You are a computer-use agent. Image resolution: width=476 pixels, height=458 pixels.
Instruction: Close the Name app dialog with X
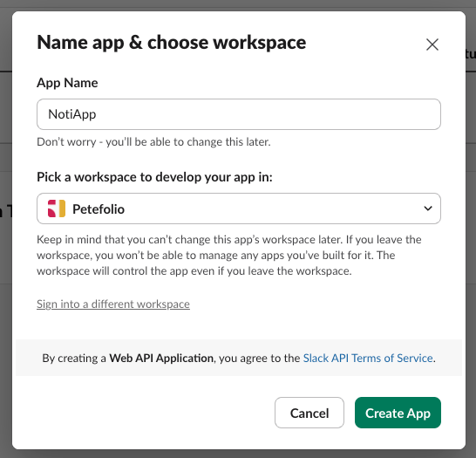point(432,44)
